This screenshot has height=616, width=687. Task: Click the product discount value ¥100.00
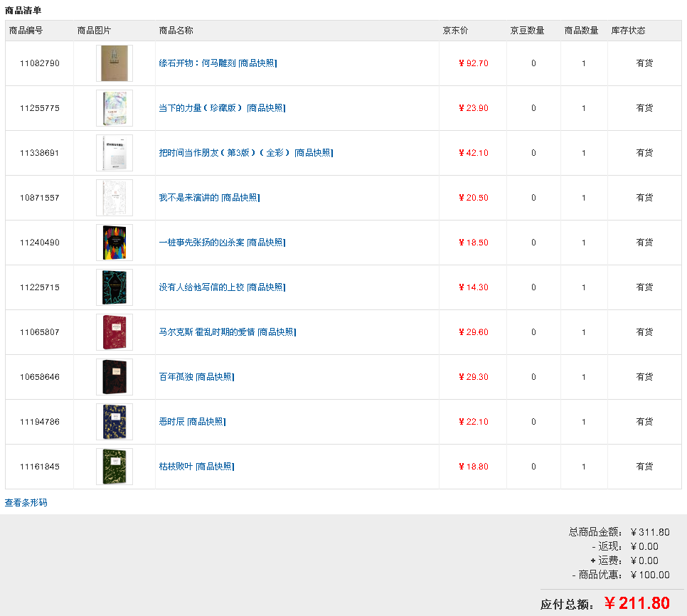pyautogui.click(x=650, y=575)
